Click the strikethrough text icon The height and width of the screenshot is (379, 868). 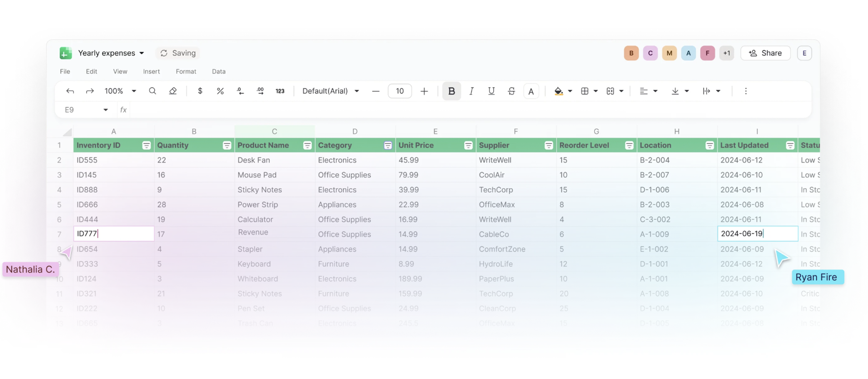(x=511, y=91)
